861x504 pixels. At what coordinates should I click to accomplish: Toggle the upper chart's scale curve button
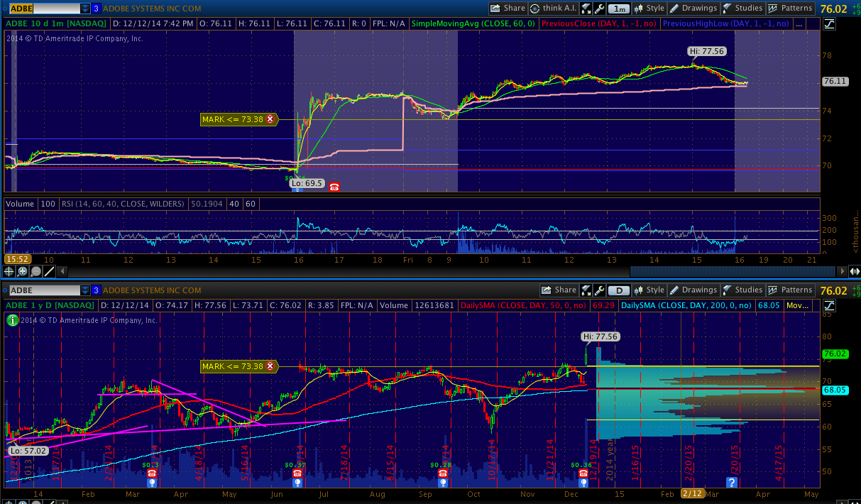point(830,23)
